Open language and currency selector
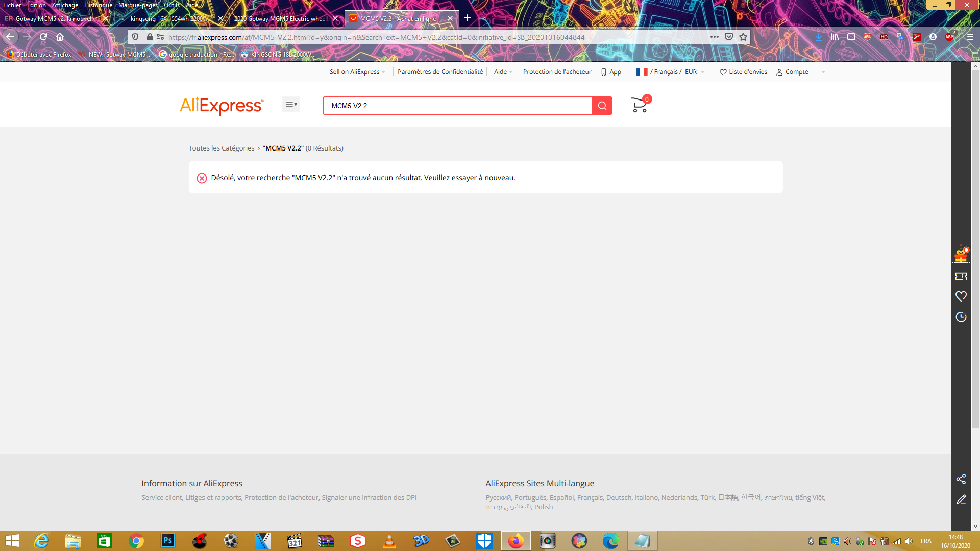Viewport: 980px width, 551px height. click(670, 72)
